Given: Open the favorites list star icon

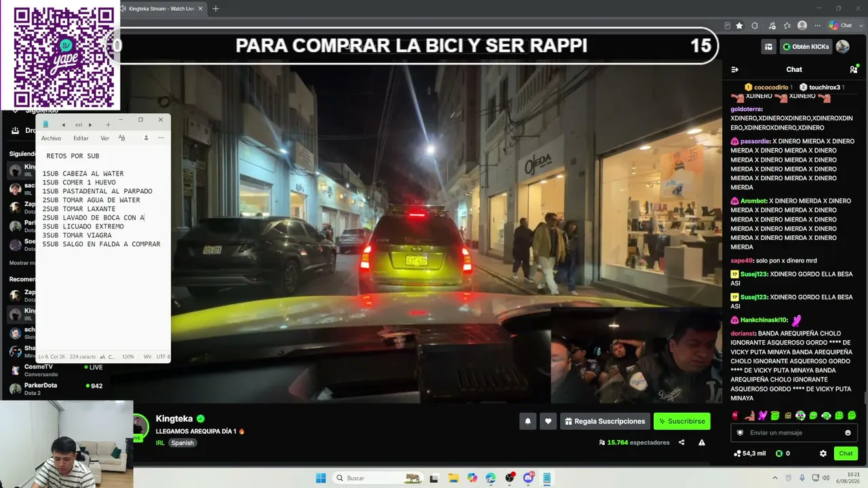Looking at the screenshot, I should (787, 26).
